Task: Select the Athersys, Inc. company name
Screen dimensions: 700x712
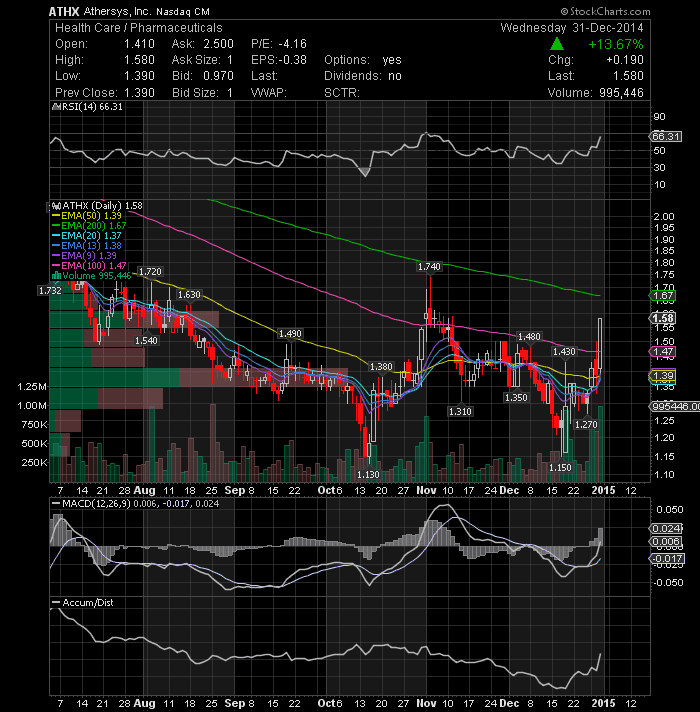Action: (x=118, y=11)
